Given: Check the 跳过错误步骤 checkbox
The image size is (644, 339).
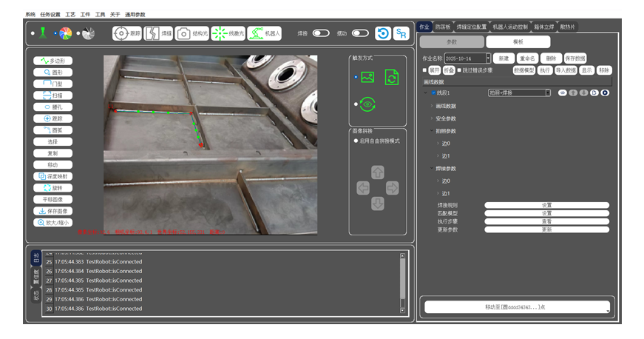Looking at the screenshot, I should pos(459,70).
